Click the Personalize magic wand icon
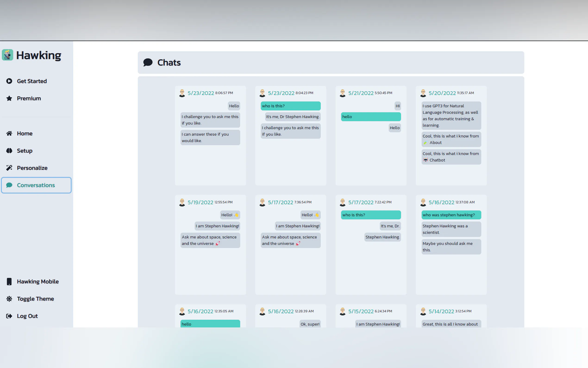Screen dimensions: 588x368 point(9,168)
